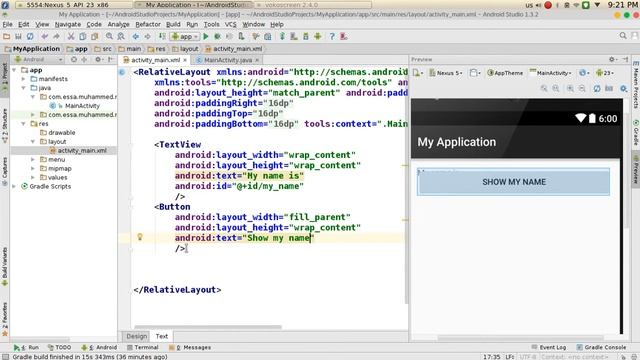This screenshot has width=640, height=360.
Task: Toggle the Favorites tool window side tab
Action: click(4, 319)
